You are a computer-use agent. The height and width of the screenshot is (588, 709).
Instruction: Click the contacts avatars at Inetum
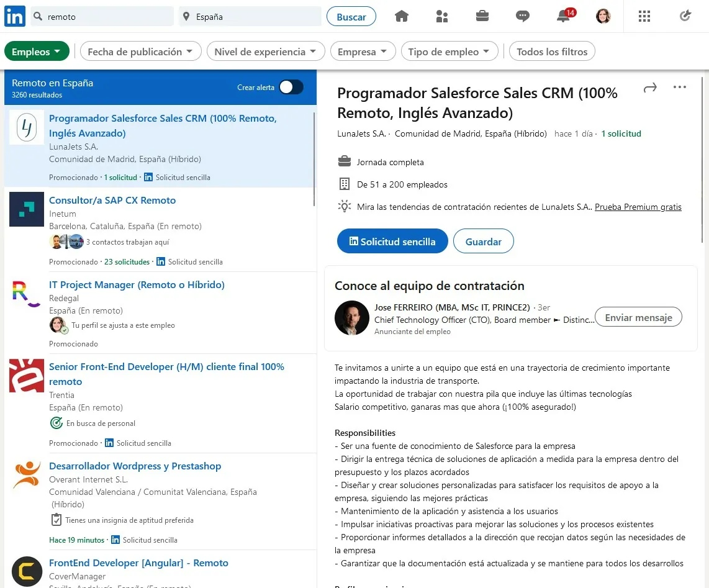click(x=66, y=242)
